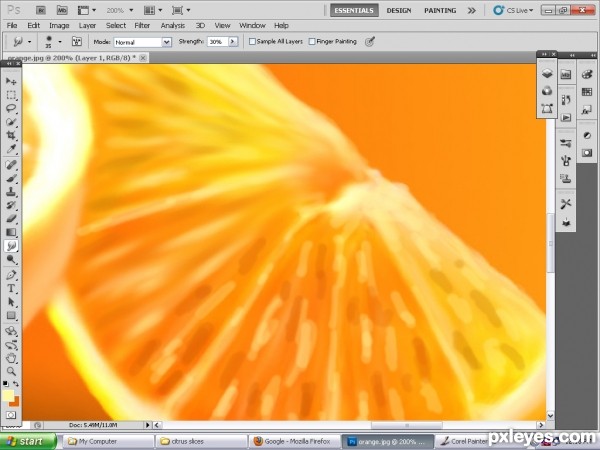Open the Filter menu

pyautogui.click(x=142, y=26)
